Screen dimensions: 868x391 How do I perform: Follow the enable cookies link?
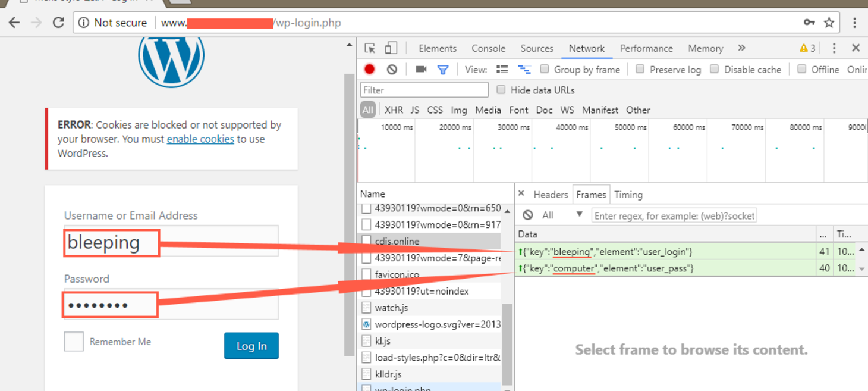pos(200,139)
